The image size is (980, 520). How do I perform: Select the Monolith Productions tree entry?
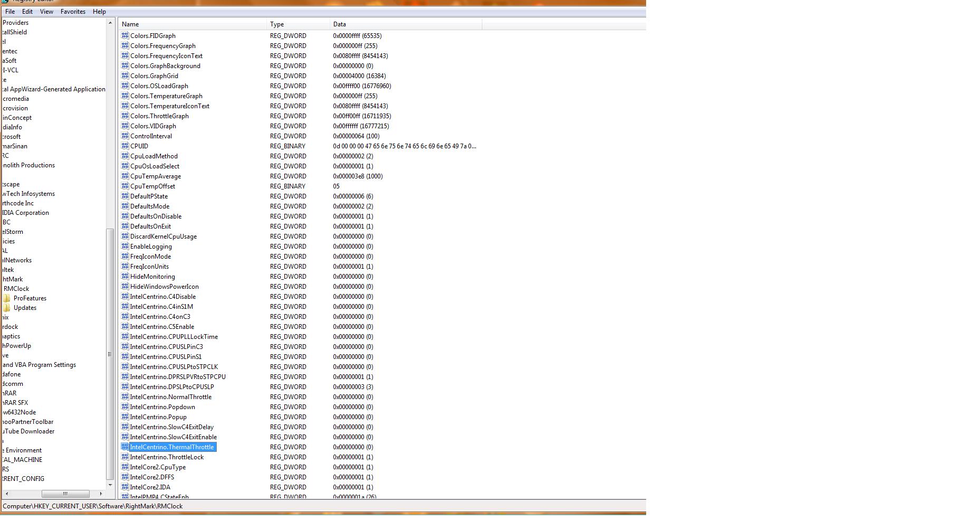[x=28, y=165]
